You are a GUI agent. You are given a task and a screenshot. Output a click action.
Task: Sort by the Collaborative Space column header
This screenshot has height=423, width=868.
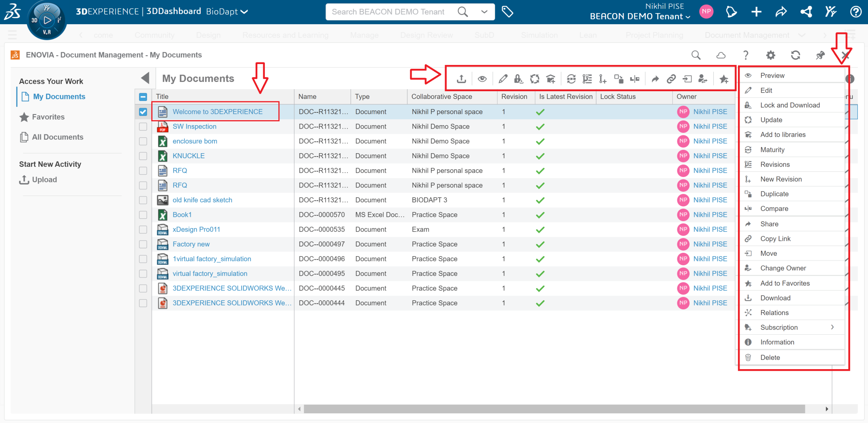(442, 97)
